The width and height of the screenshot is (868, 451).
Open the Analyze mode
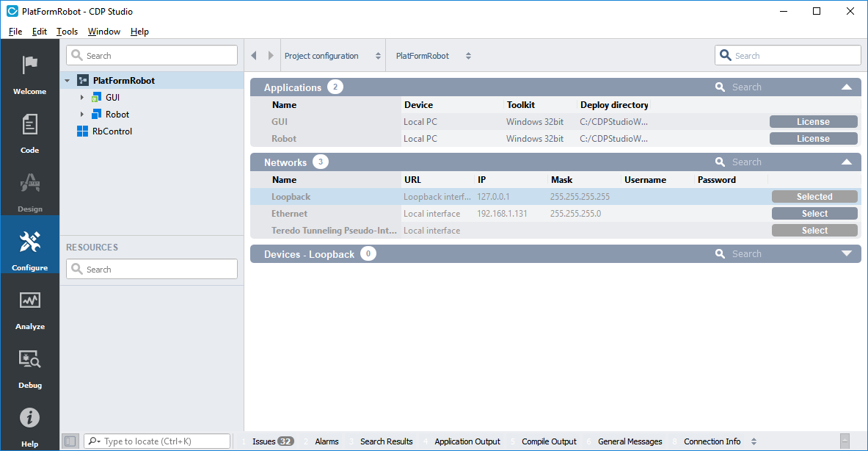point(30,310)
